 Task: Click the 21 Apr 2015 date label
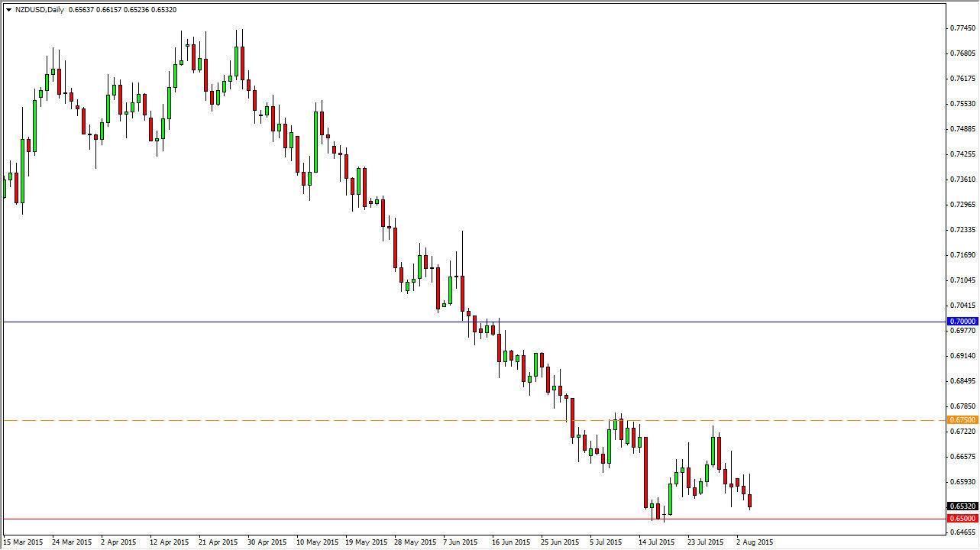(x=218, y=542)
